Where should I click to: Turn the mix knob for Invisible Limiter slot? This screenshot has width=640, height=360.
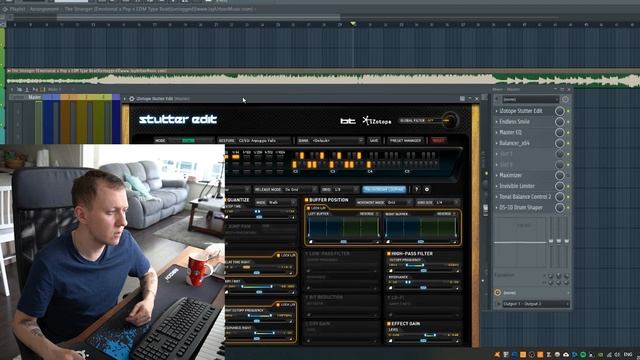click(x=560, y=186)
